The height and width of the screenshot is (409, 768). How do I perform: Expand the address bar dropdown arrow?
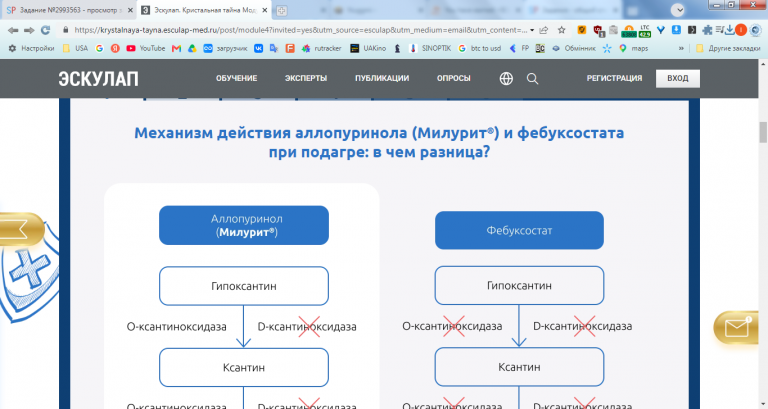click(x=532, y=30)
